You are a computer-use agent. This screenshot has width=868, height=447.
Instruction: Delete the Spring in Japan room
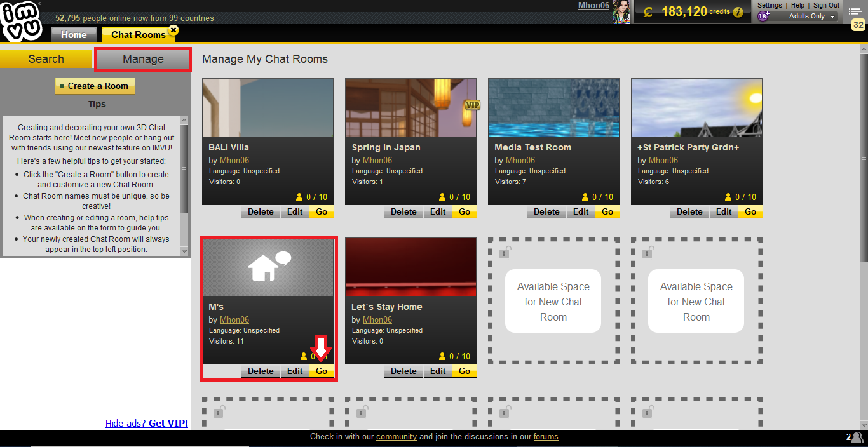403,211
